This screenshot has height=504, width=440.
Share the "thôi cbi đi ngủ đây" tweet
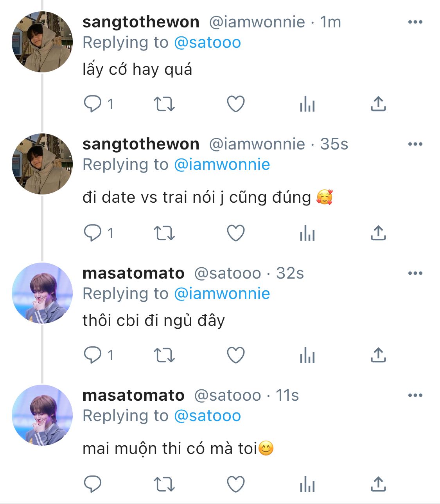click(x=378, y=355)
